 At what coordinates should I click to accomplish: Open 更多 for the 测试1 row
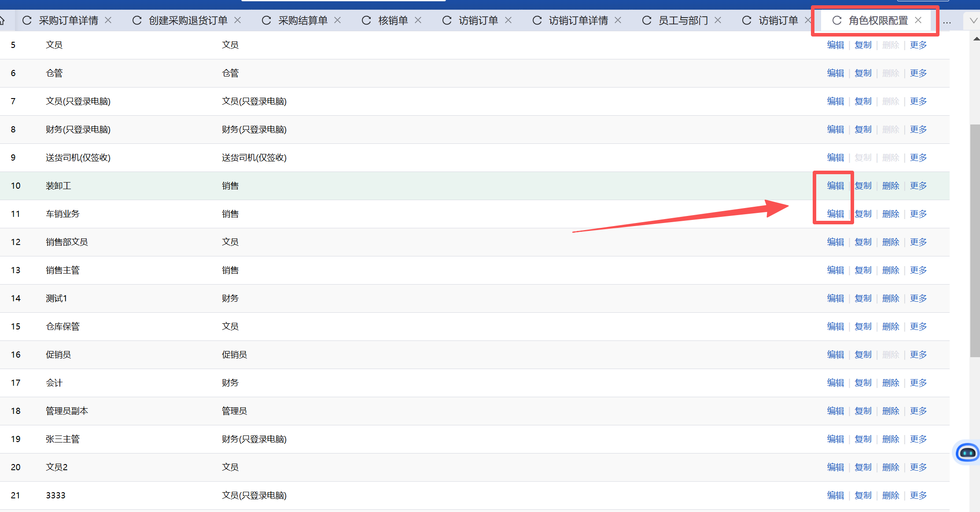(x=918, y=298)
